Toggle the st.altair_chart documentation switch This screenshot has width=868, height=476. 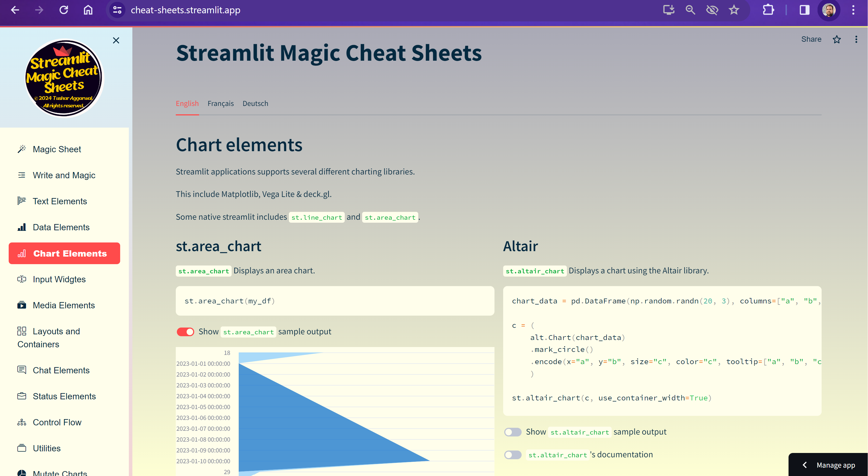coord(512,455)
